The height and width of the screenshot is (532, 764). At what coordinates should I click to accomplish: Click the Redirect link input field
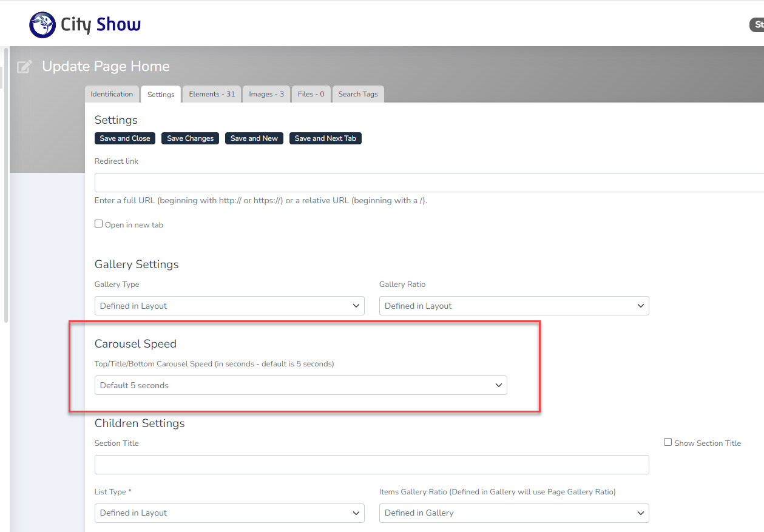click(x=425, y=183)
